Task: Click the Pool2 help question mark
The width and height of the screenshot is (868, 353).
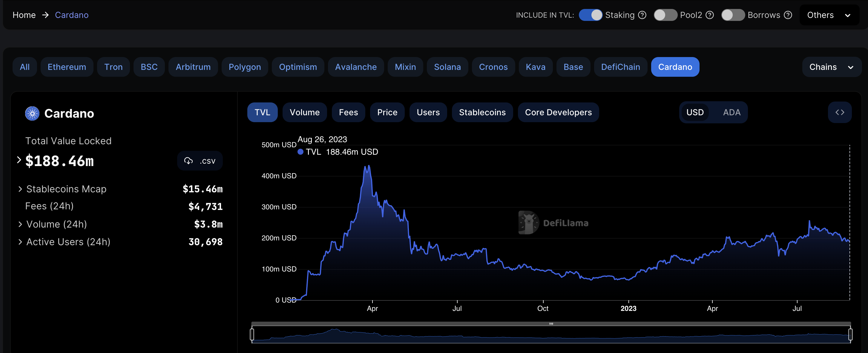Action: click(710, 15)
